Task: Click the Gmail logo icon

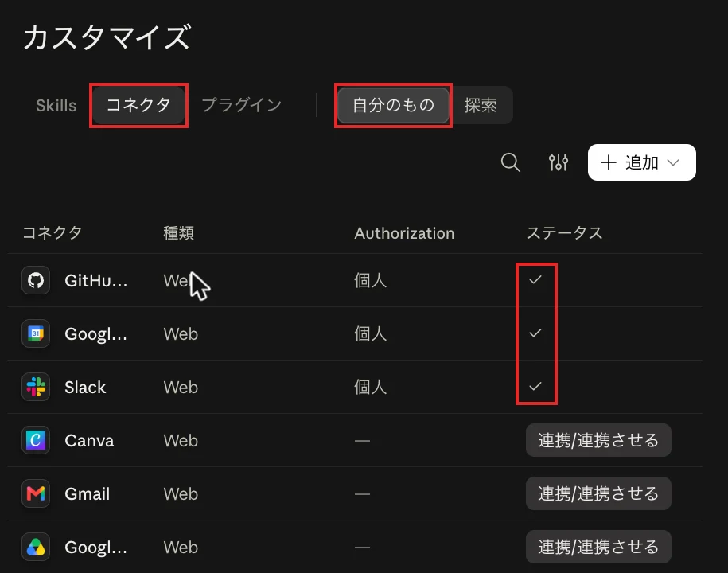Action: tap(36, 493)
